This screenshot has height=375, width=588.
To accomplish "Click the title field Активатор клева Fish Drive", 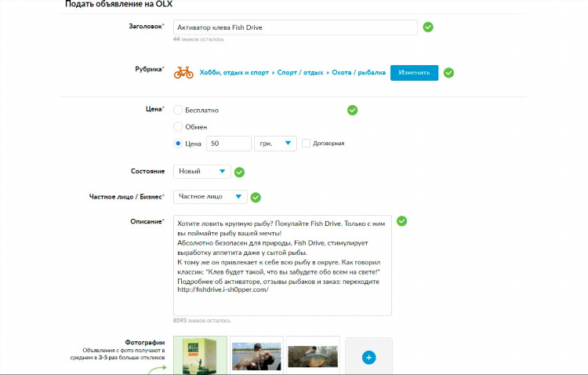I will [295, 27].
